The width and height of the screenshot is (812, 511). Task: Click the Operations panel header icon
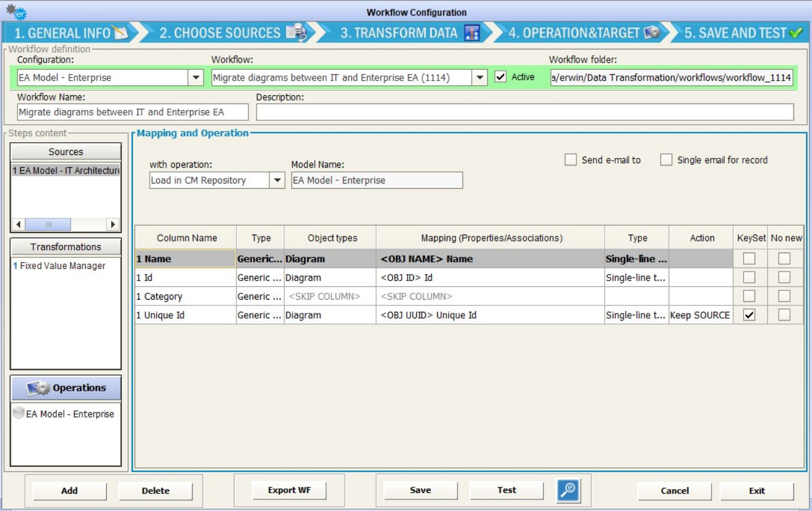(x=38, y=388)
